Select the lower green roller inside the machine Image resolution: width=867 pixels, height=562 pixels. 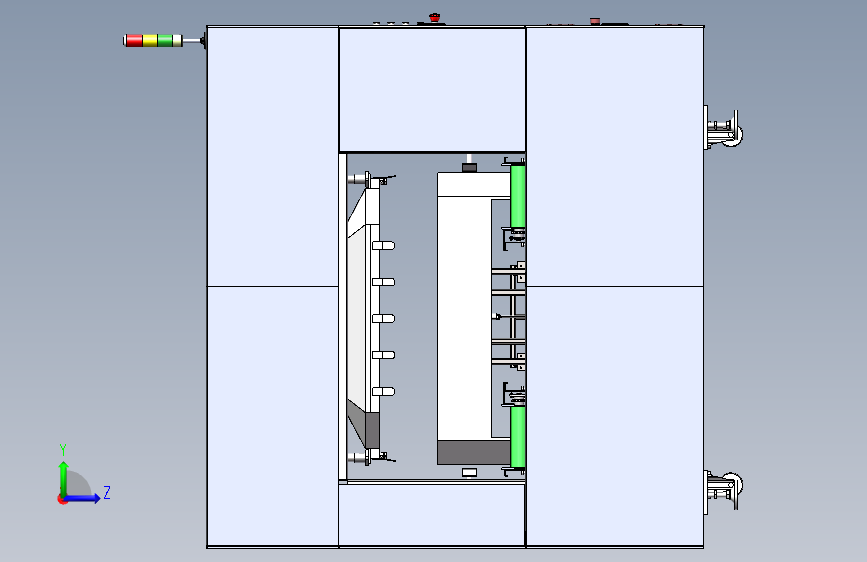pos(518,437)
